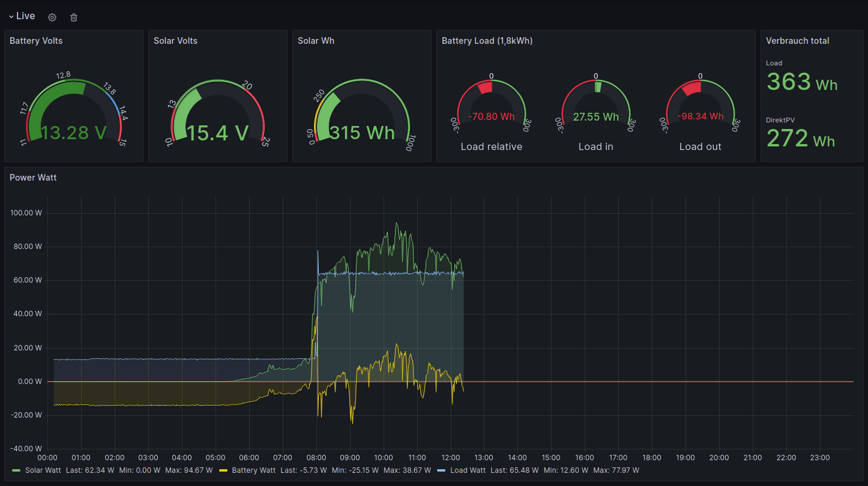Delete the Live row with trash icon

[x=74, y=17]
